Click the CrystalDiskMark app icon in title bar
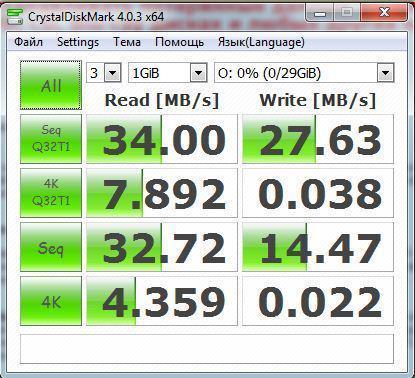This screenshot has width=415, height=378. [15, 17]
